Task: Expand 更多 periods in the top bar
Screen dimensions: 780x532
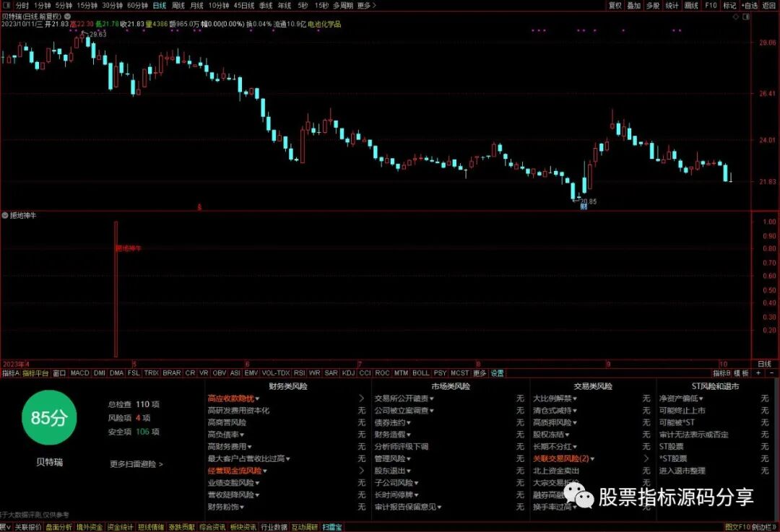Action: [367, 6]
